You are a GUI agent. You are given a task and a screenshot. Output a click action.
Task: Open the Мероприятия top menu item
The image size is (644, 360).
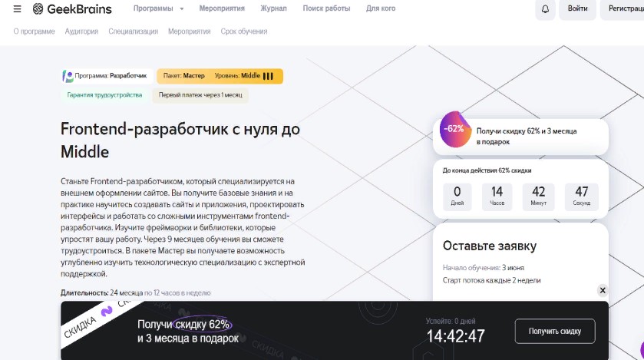point(222,8)
